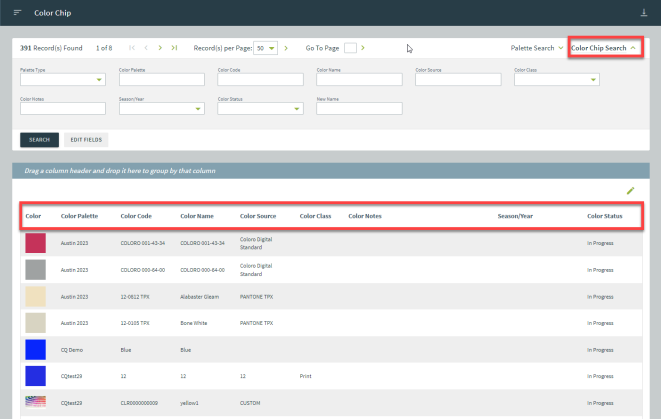Open the hamburger navigation menu
This screenshot has height=419, width=661.
(17, 12)
